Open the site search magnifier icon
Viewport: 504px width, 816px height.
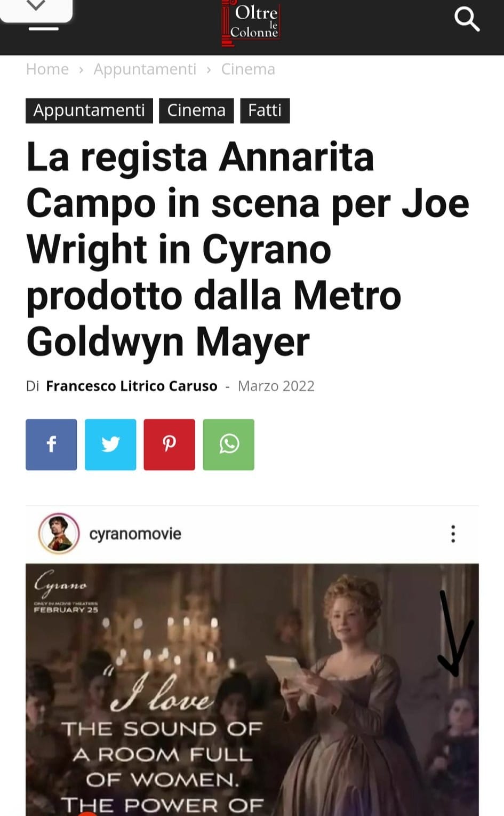pos(467,19)
